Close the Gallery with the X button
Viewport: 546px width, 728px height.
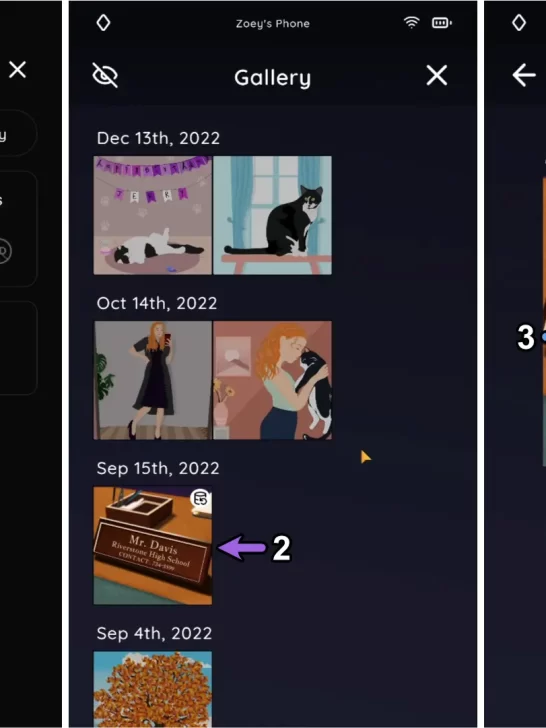436,75
